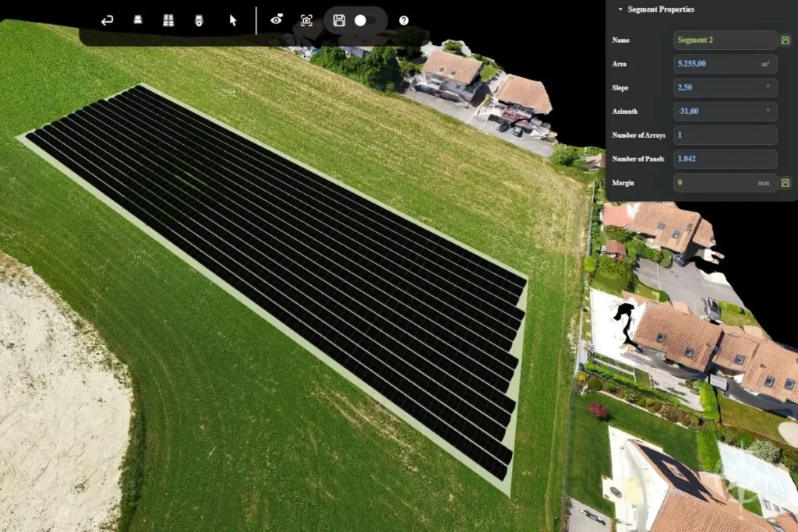Click the screenshot capture icon
Viewport: 798px width, 532px height.
point(305,19)
